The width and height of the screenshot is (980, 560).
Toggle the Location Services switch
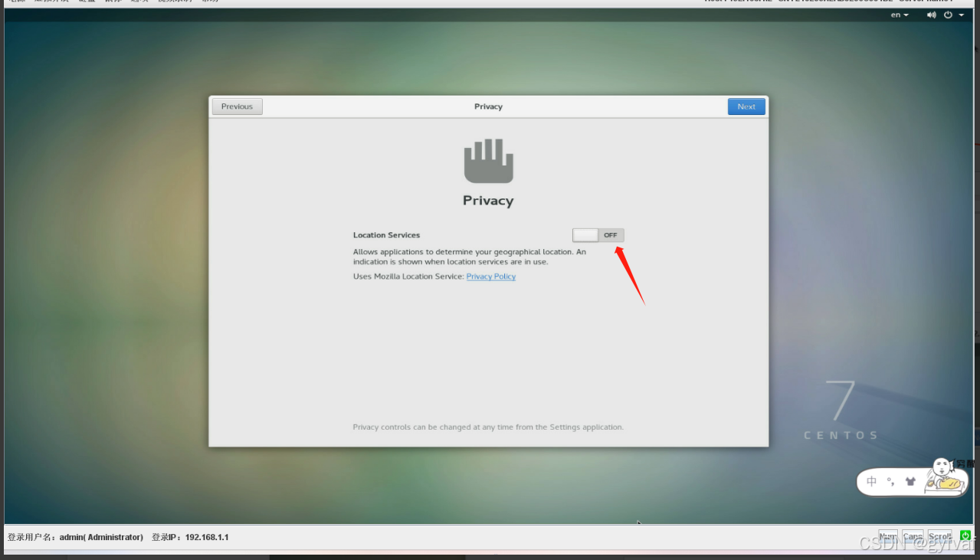click(598, 235)
